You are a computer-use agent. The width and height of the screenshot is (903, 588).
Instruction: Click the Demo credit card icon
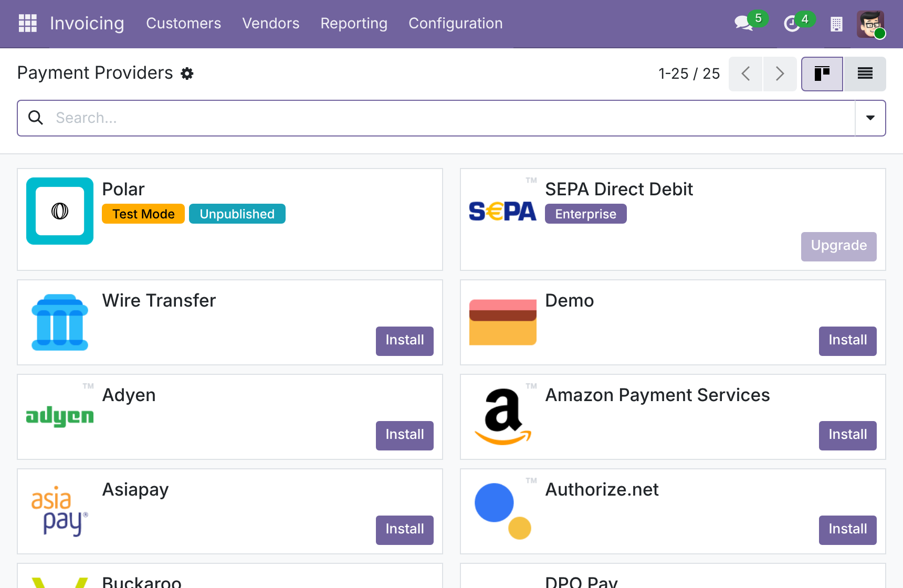coord(503,322)
